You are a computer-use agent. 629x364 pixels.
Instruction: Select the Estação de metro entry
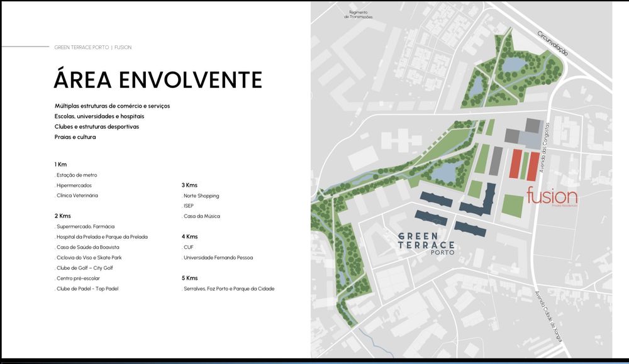[76, 175]
